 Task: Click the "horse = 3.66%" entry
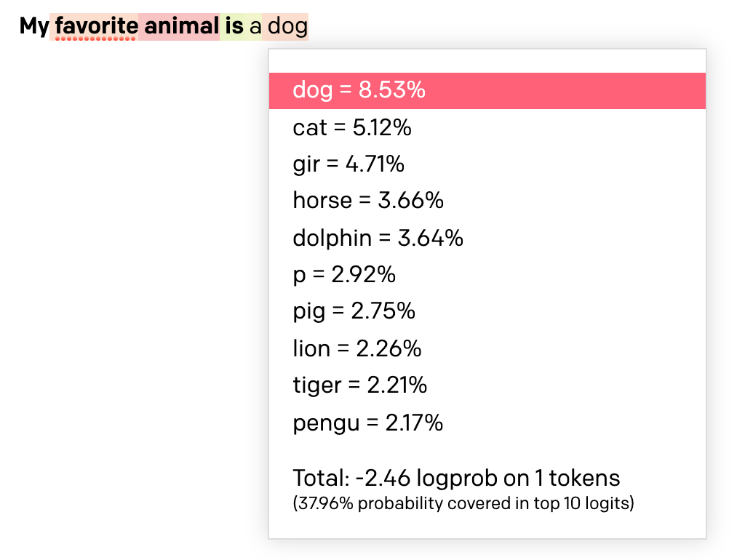coord(368,201)
